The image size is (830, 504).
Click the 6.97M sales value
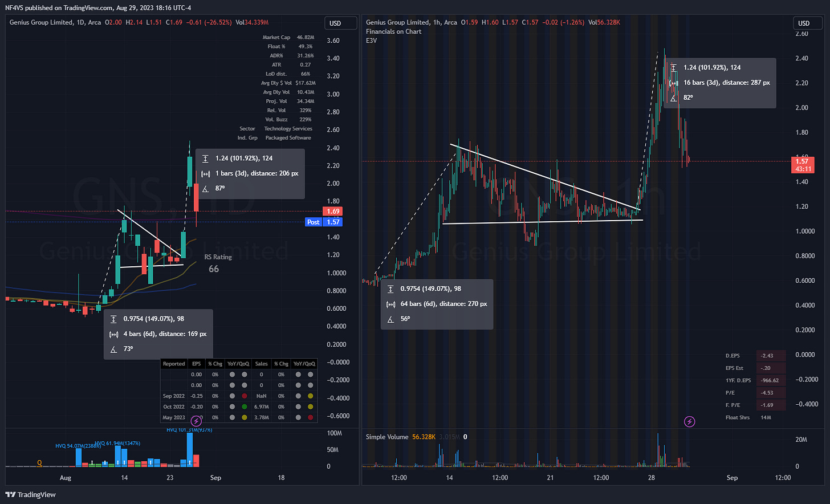(262, 407)
